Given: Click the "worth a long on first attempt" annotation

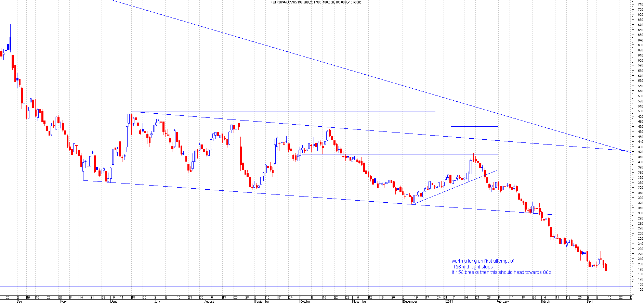Looking at the screenshot, I should click(483, 261).
